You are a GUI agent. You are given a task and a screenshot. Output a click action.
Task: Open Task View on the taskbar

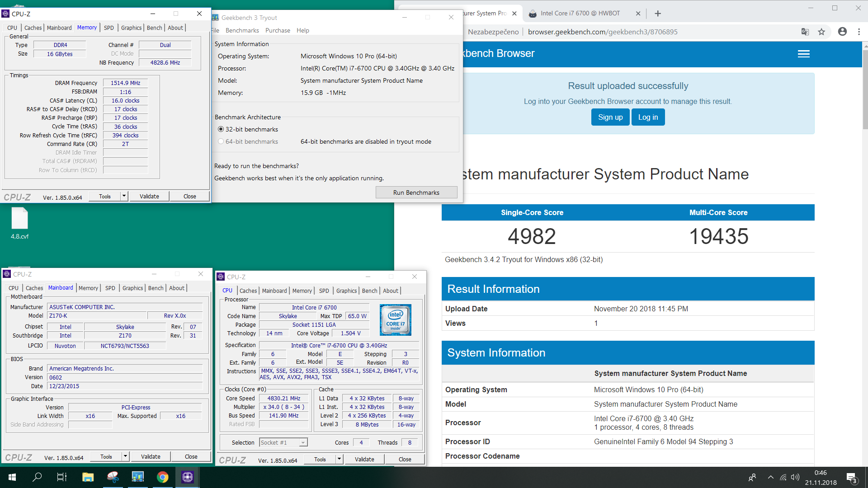pos(62,477)
